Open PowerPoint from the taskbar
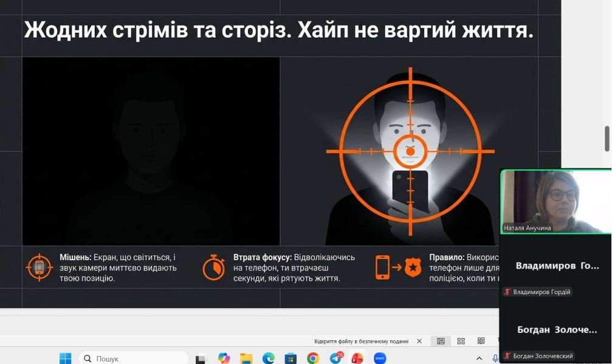Viewport: 612px width, 364px height. tap(357, 358)
